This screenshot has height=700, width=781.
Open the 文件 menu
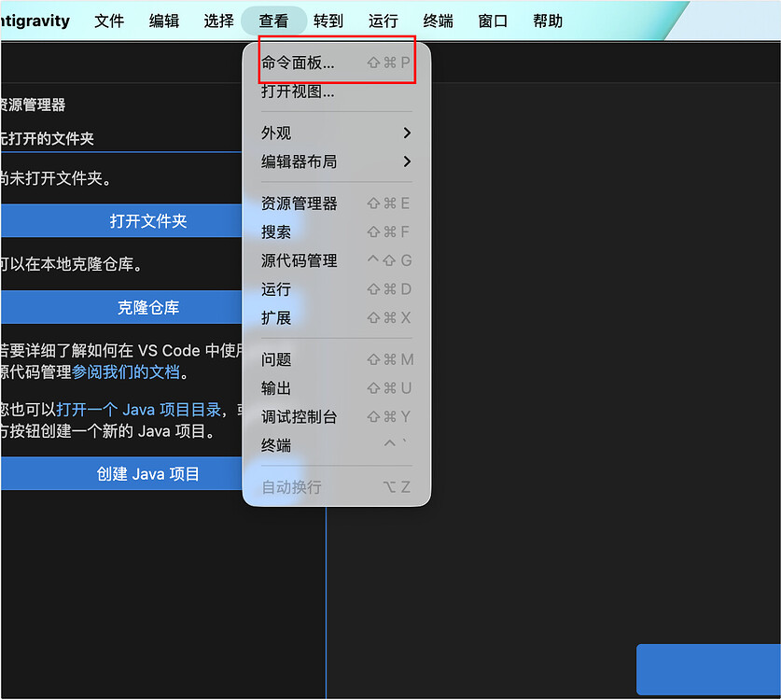(x=109, y=21)
